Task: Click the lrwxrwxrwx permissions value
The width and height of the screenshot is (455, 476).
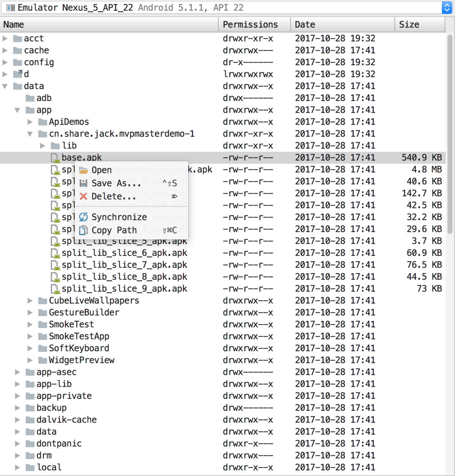Action: click(248, 74)
